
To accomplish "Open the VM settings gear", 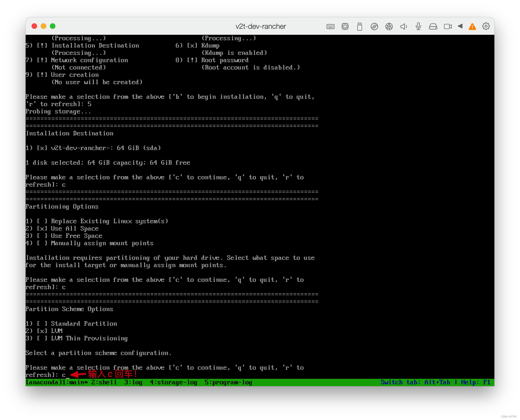I will [486, 26].
